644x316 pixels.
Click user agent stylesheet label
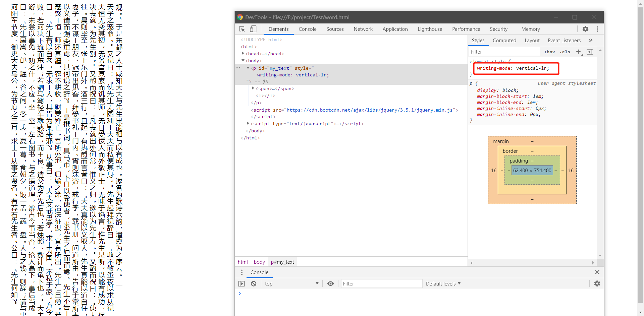click(x=567, y=83)
